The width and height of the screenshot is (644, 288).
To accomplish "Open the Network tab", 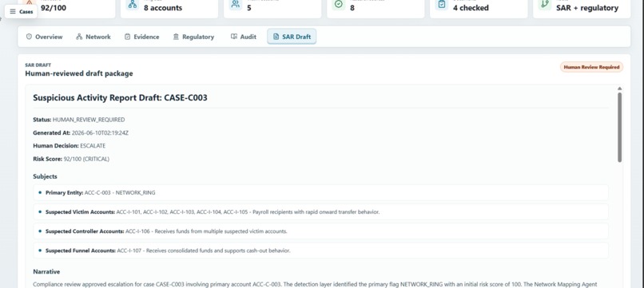I will pos(93,37).
